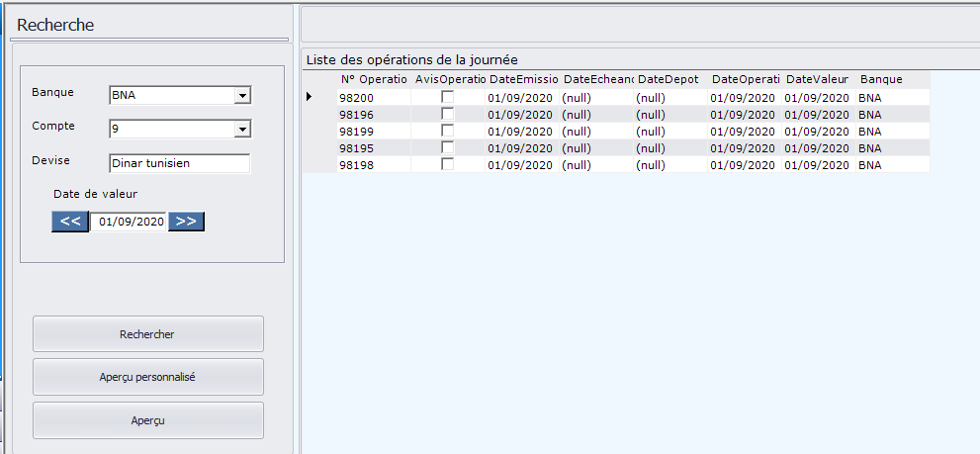Click the Rechercher button

[x=148, y=334]
